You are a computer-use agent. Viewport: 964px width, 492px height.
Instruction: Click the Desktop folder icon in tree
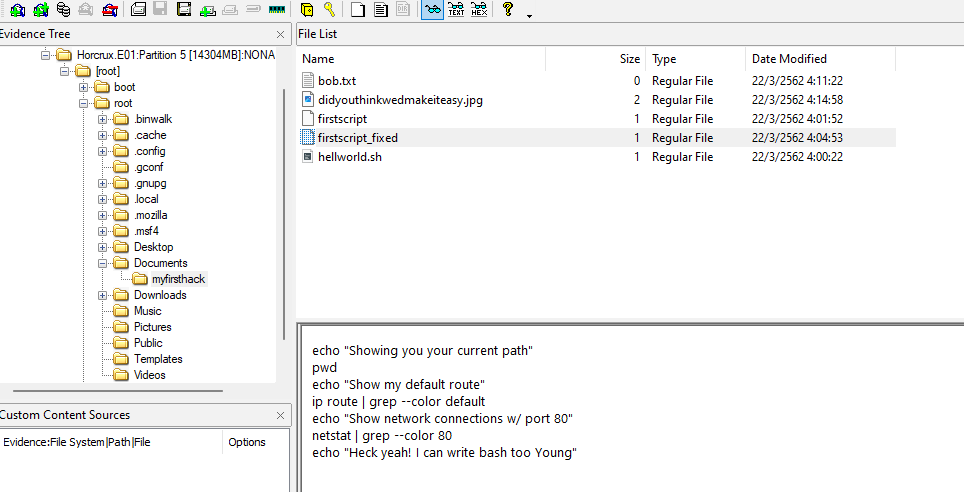121,247
